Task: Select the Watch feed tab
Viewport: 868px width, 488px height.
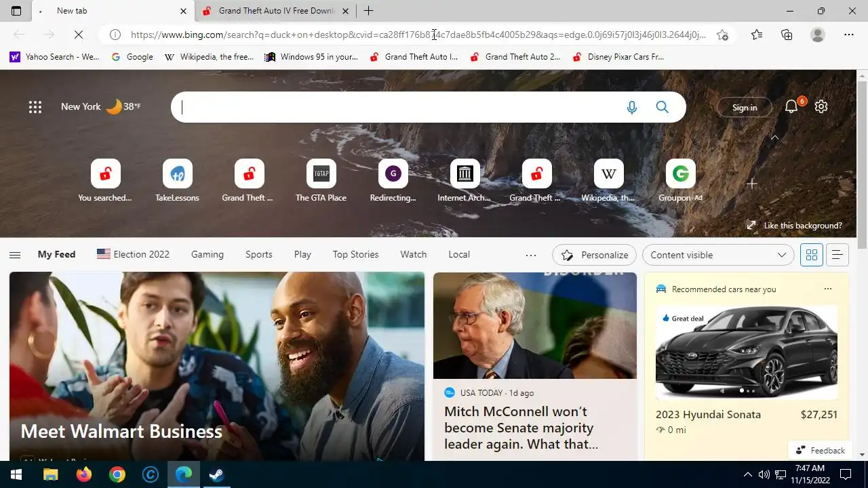Action: (x=414, y=254)
